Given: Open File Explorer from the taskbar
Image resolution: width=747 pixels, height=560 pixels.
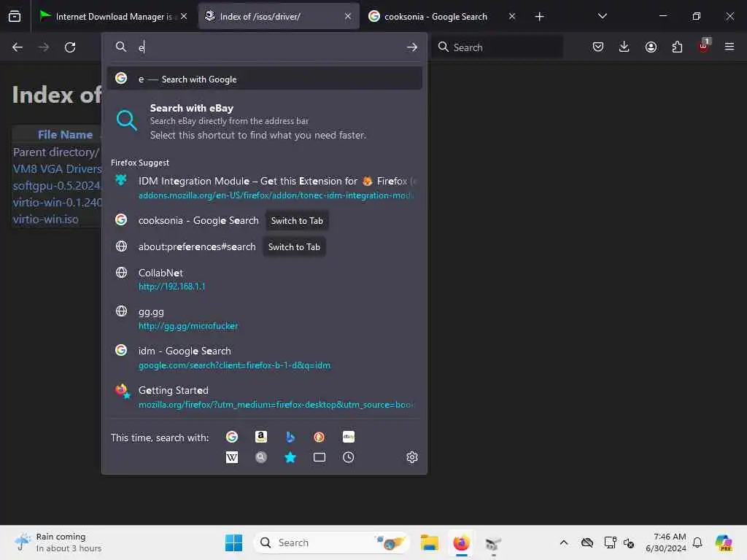Looking at the screenshot, I should coord(429,542).
